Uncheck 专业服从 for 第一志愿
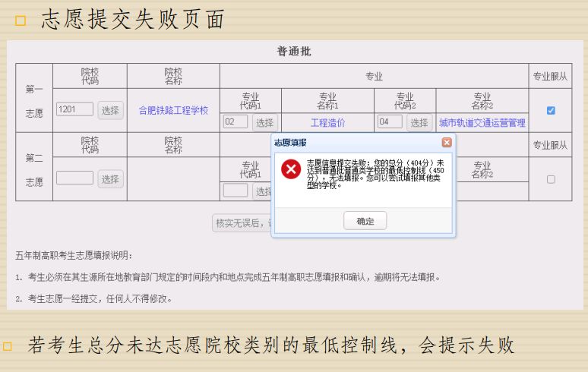 (x=551, y=111)
